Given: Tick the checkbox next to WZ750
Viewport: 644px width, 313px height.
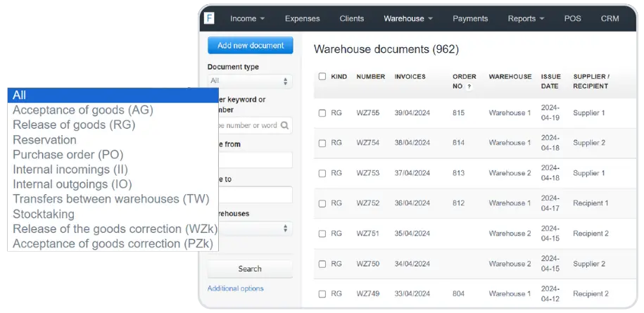Looking at the screenshot, I should click(322, 264).
